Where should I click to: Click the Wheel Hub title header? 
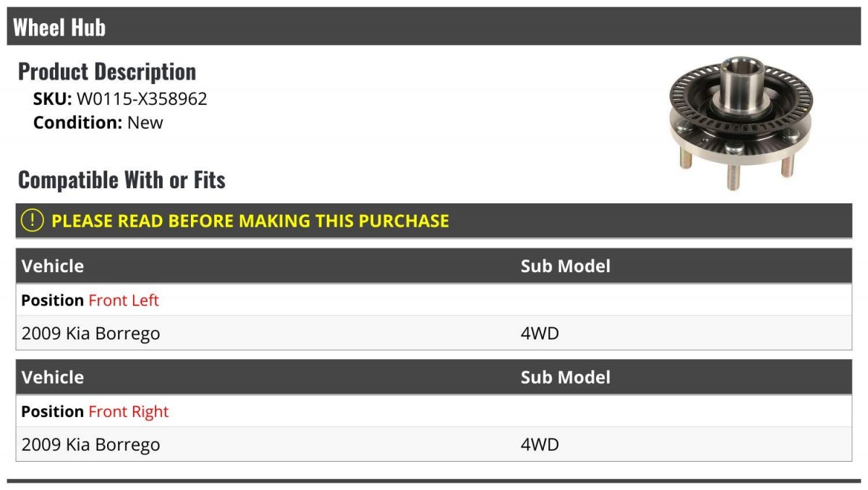[x=59, y=28]
